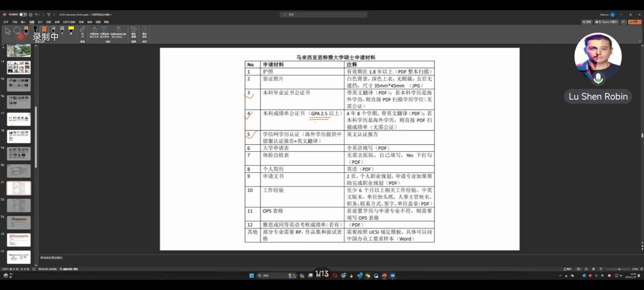Choose the orange-red pen tool
The image size is (644, 290).
pos(44,31)
